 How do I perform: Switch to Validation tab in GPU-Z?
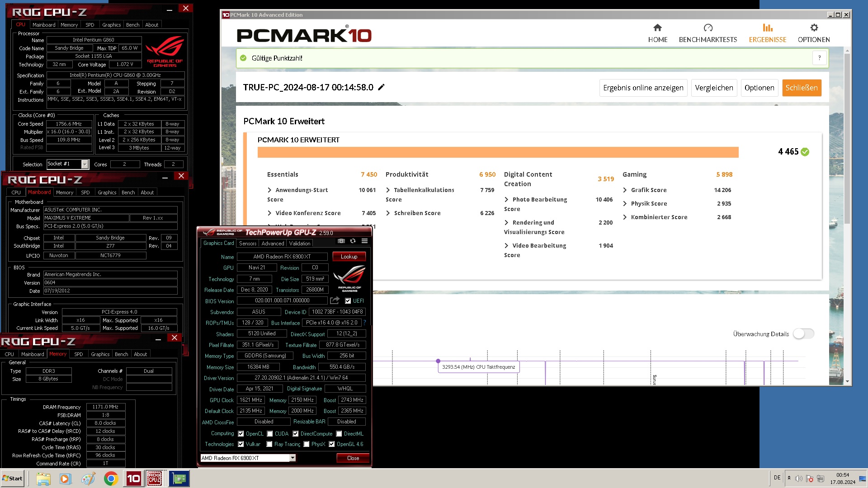click(x=300, y=244)
